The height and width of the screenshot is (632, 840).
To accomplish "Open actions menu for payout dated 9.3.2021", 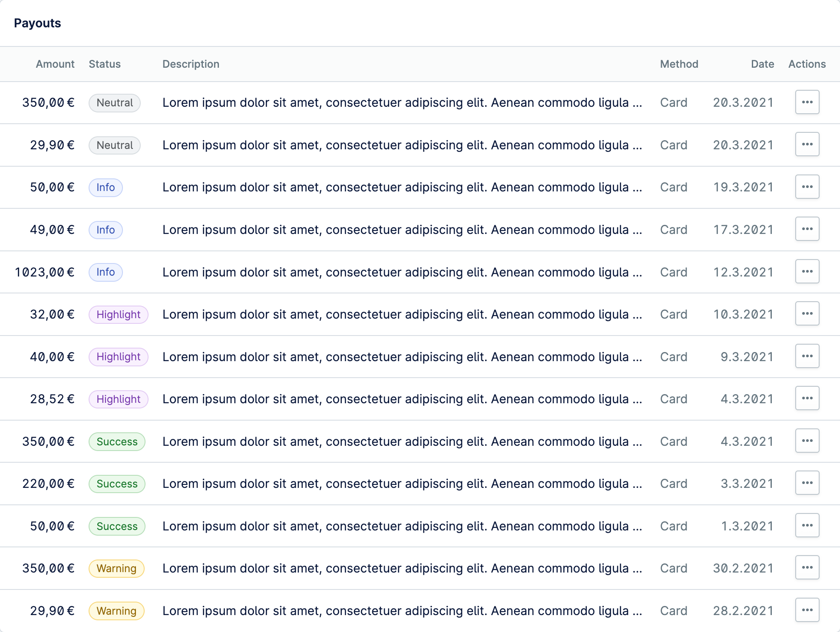I will (807, 356).
